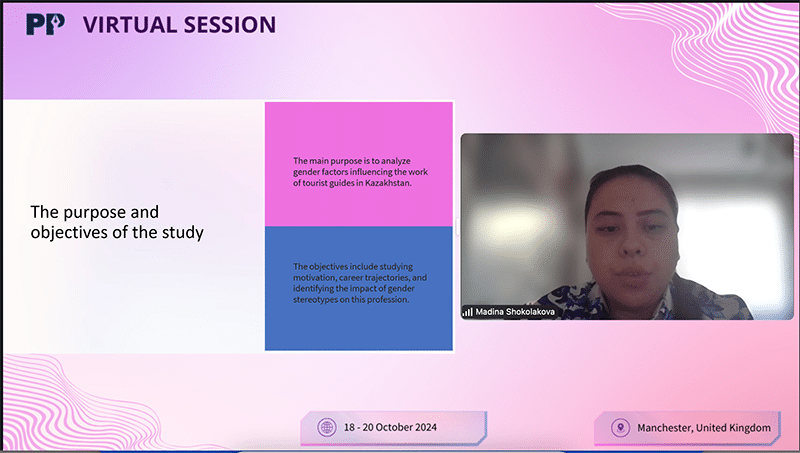The image size is (800, 453).
Task: Click the wavy line decoration at bottom left
Action: [60, 400]
